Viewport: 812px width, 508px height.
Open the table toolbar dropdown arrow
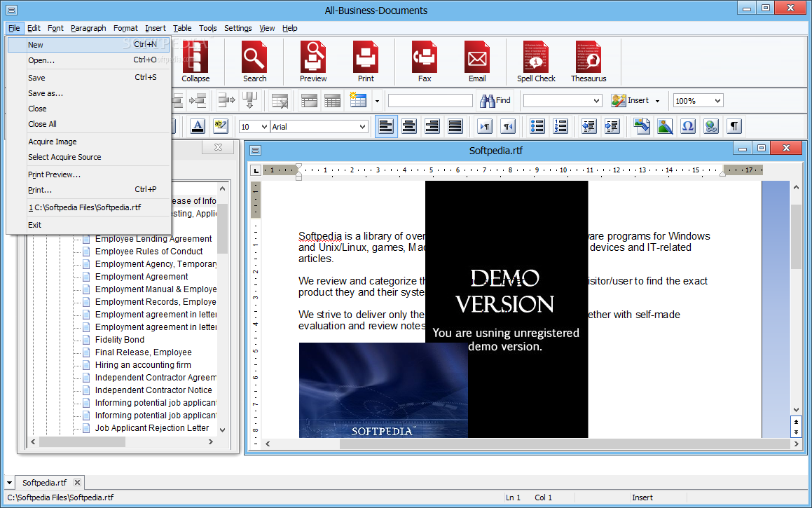(377, 101)
